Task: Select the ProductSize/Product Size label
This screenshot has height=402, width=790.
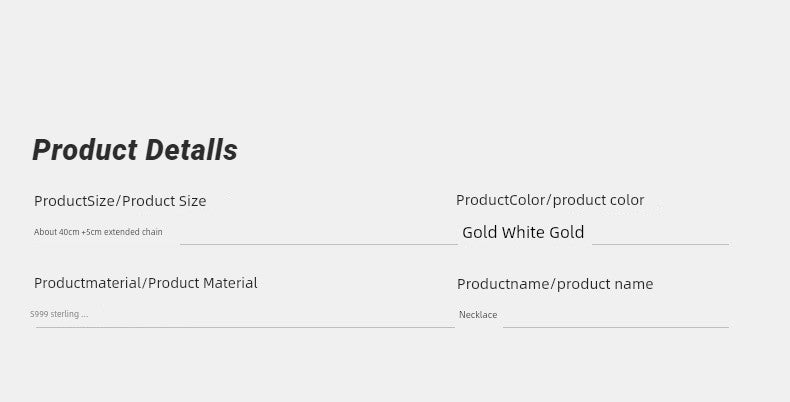Action: [120, 201]
